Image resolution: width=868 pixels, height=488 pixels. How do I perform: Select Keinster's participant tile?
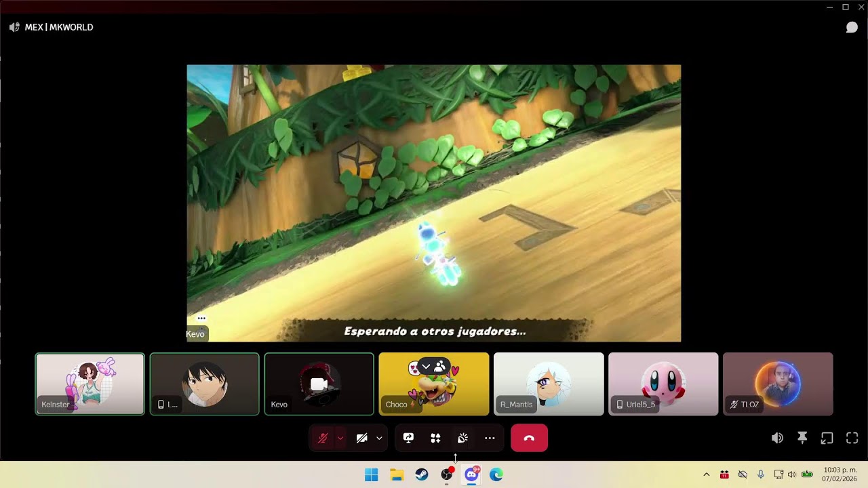(x=90, y=384)
